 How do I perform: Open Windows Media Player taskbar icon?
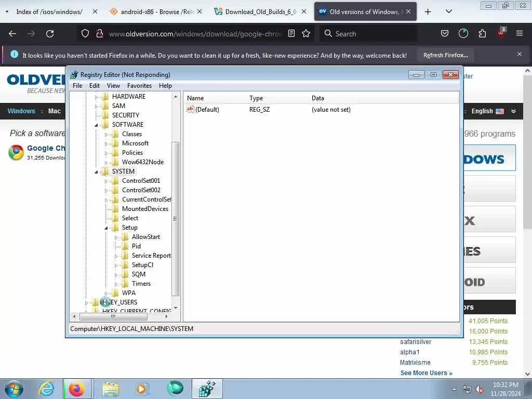click(141, 389)
